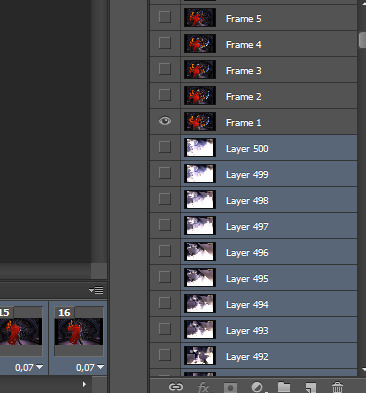Toggle visibility of Layer 492
The image size is (366, 393).
click(x=165, y=355)
